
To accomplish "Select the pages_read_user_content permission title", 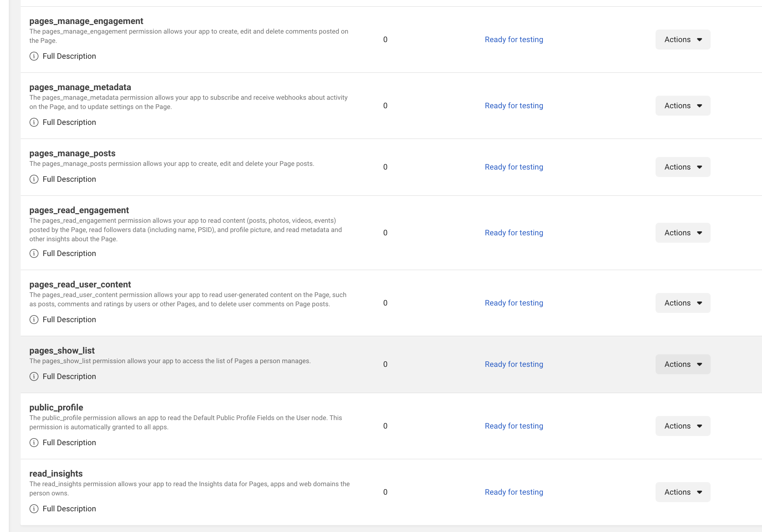I will coord(80,285).
